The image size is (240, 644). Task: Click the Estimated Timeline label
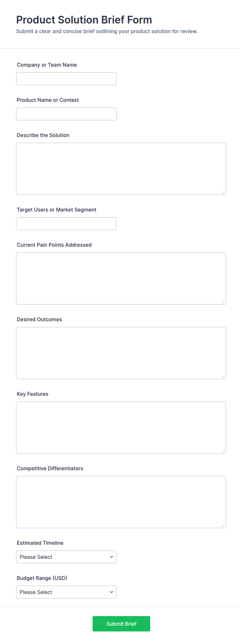40,543
